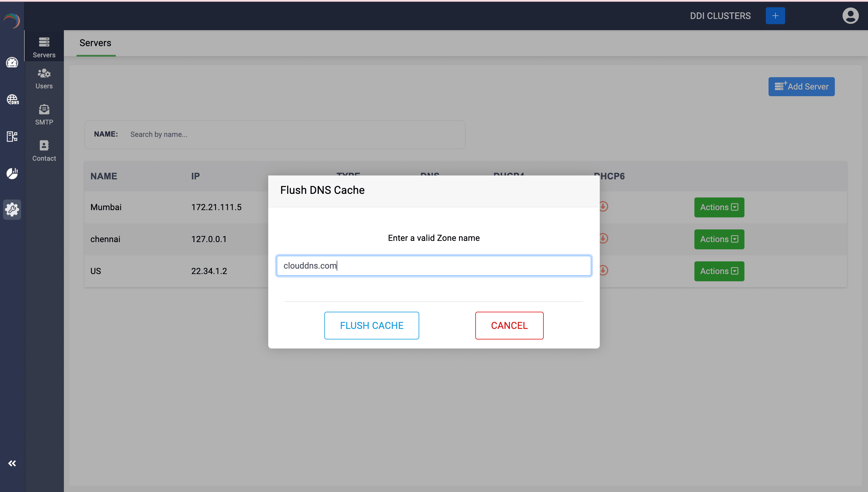Click the Add Server button
This screenshot has height=492, width=868.
tap(801, 87)
